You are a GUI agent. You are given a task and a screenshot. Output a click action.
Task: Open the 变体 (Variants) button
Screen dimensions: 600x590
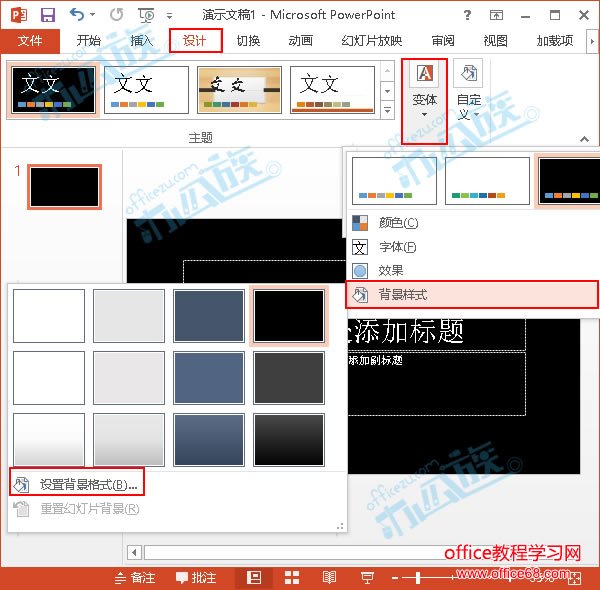point(424,90)
